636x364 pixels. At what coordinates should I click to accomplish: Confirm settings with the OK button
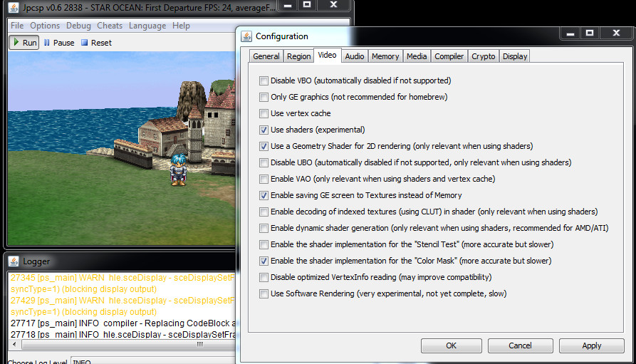pos(451,345)
